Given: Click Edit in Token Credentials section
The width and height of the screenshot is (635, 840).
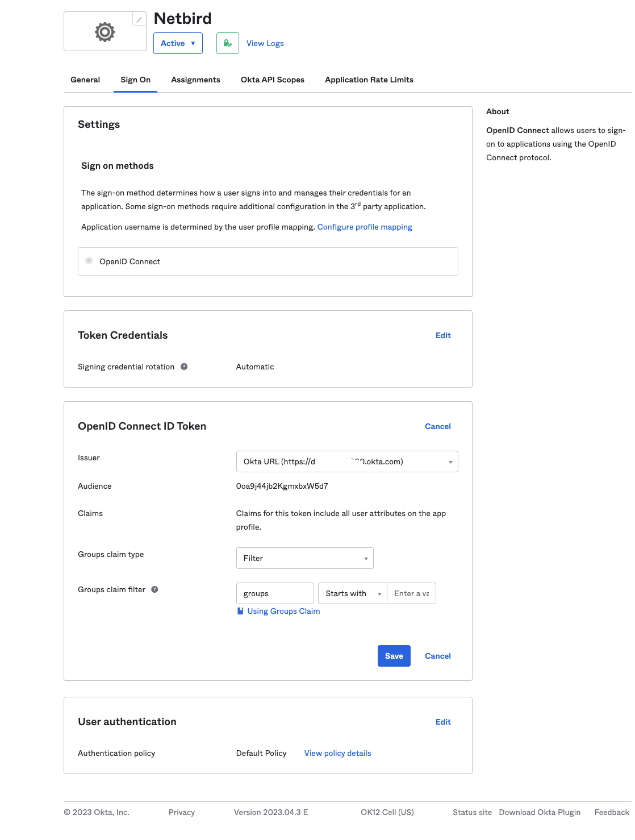Looking at the screenshot, I should [x=443, y=335].
